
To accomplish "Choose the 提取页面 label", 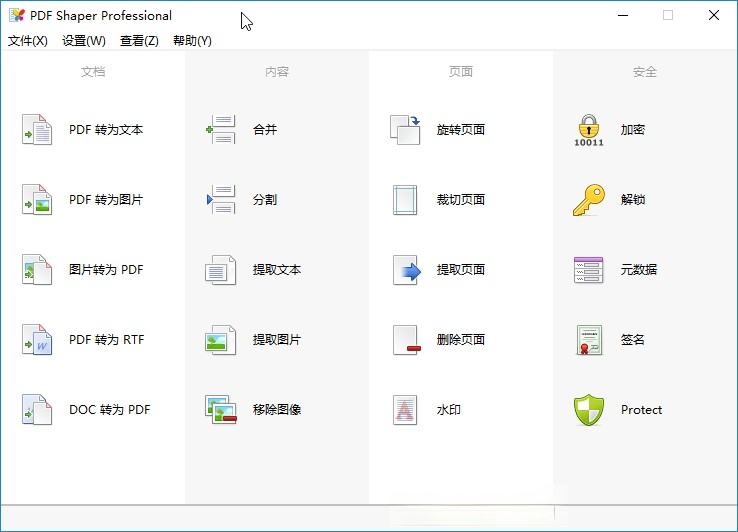I will point(461,270).
